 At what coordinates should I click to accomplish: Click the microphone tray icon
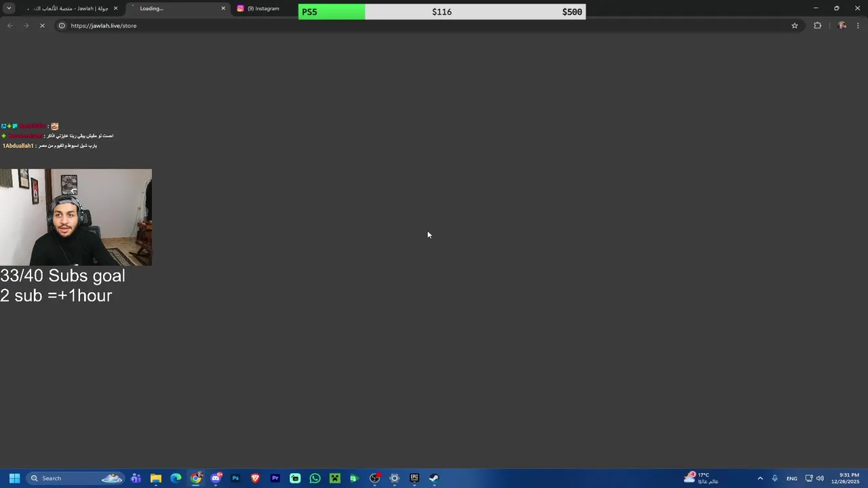click(774, 478)
